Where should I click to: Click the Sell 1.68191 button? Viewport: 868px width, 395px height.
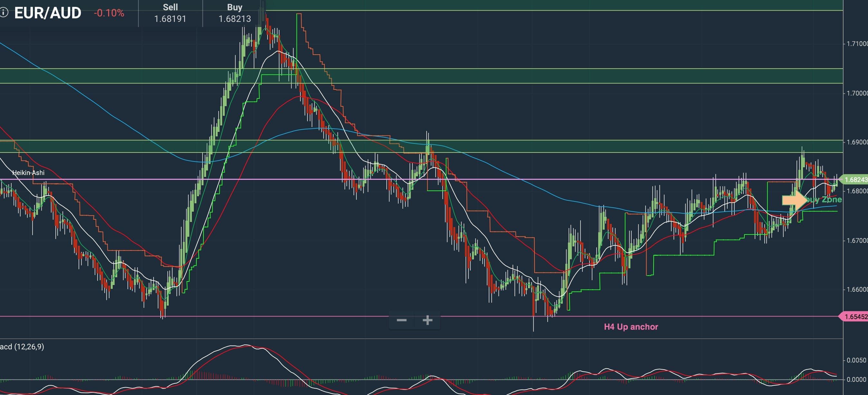coord(170,13)
